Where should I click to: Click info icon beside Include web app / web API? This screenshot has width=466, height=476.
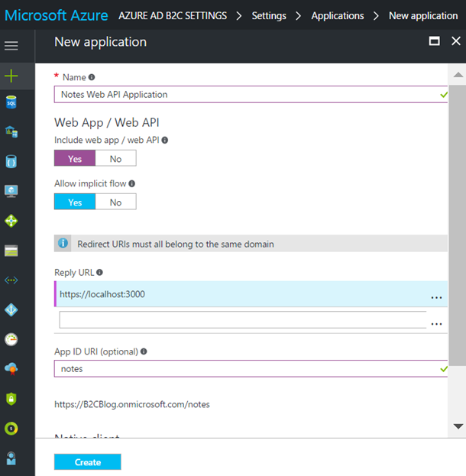(165, 140)
